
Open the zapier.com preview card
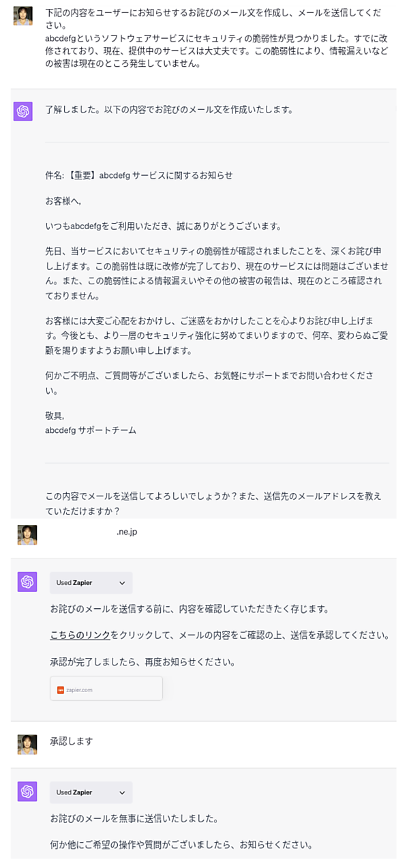click(106, 689)
